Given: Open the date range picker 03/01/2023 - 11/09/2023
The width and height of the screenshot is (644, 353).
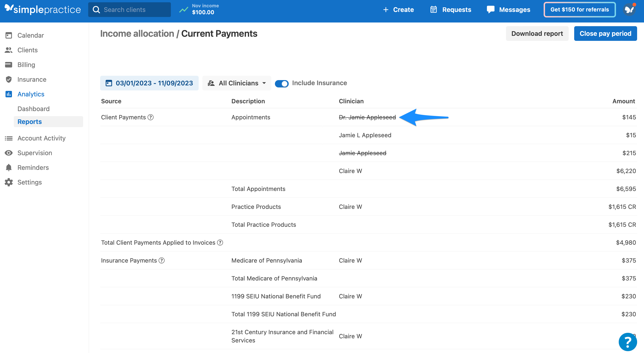Looking at the screenshot, I should [149, 83].
